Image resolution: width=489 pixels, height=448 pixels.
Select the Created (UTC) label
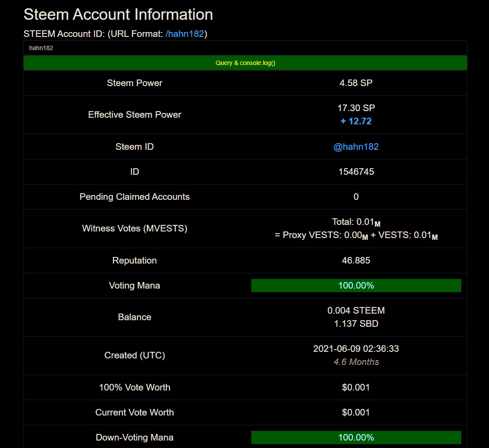pos(134,355)
